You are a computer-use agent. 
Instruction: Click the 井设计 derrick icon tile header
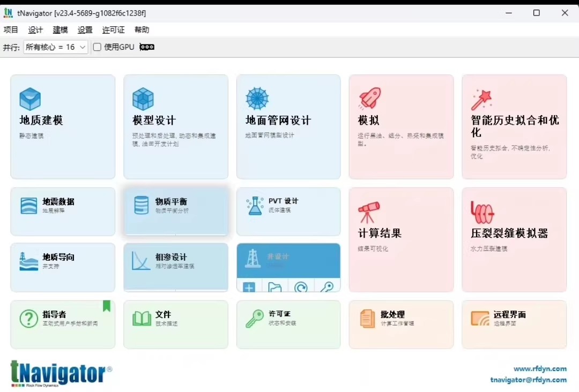[288, 260]
